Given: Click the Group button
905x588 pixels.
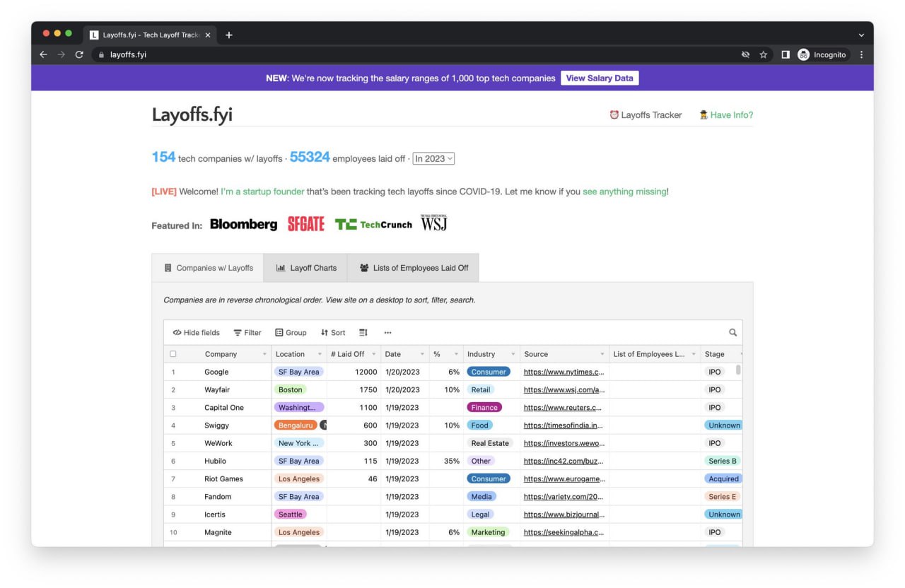Looking at the screenshot, I should pos(291,333).
